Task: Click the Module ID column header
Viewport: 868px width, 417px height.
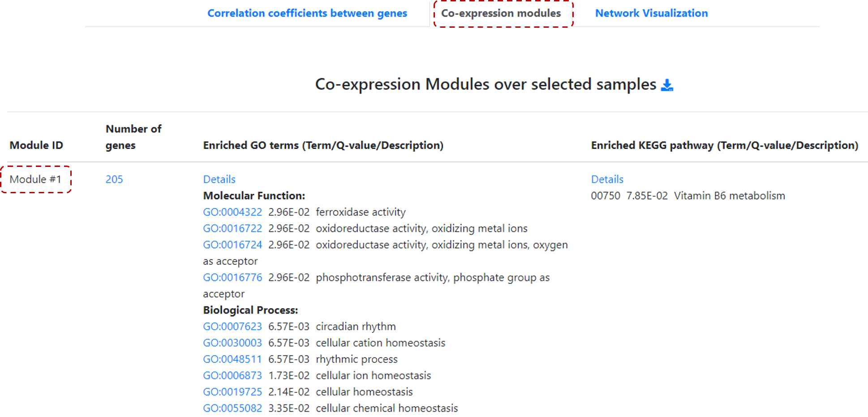Action: point(36,145)
